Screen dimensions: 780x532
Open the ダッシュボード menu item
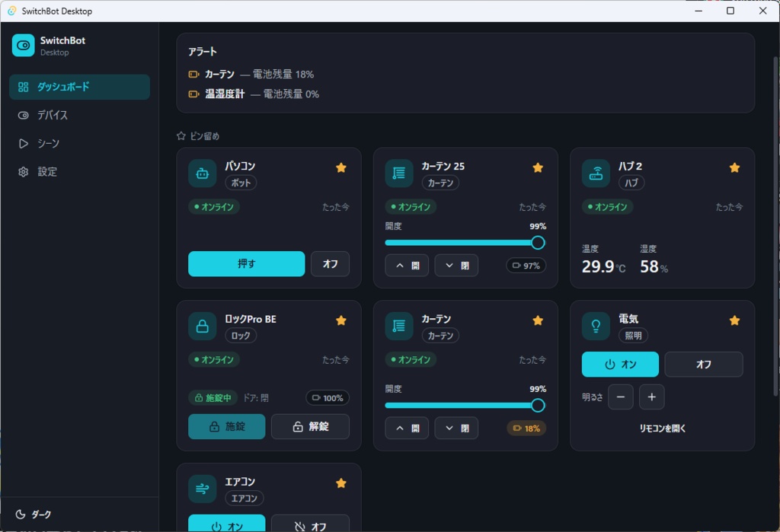tap(79, 87)
